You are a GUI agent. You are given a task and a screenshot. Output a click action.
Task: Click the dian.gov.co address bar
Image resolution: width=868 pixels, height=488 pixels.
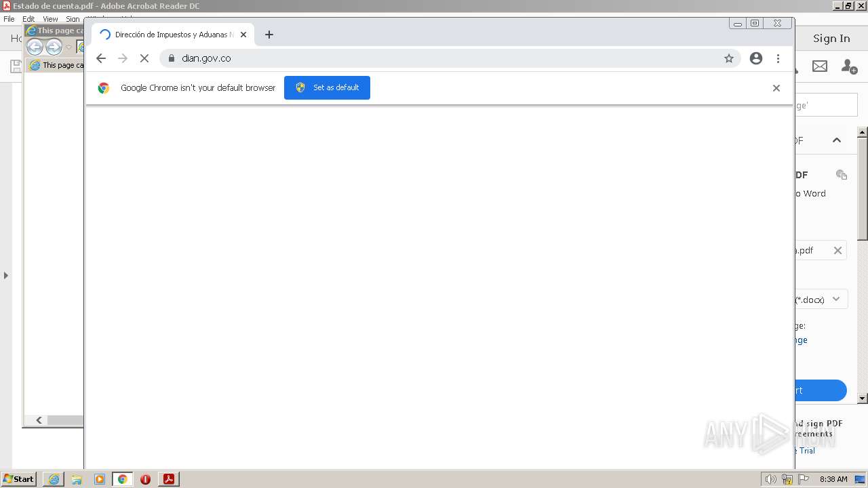tap(450, 58)
